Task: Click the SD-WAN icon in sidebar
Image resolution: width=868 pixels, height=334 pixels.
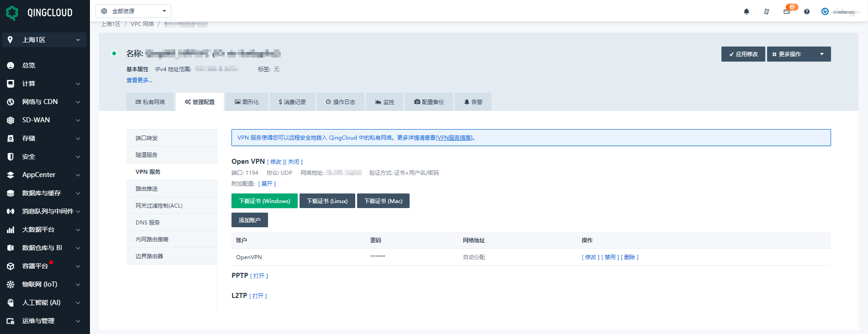Action: tap(11, 120)
